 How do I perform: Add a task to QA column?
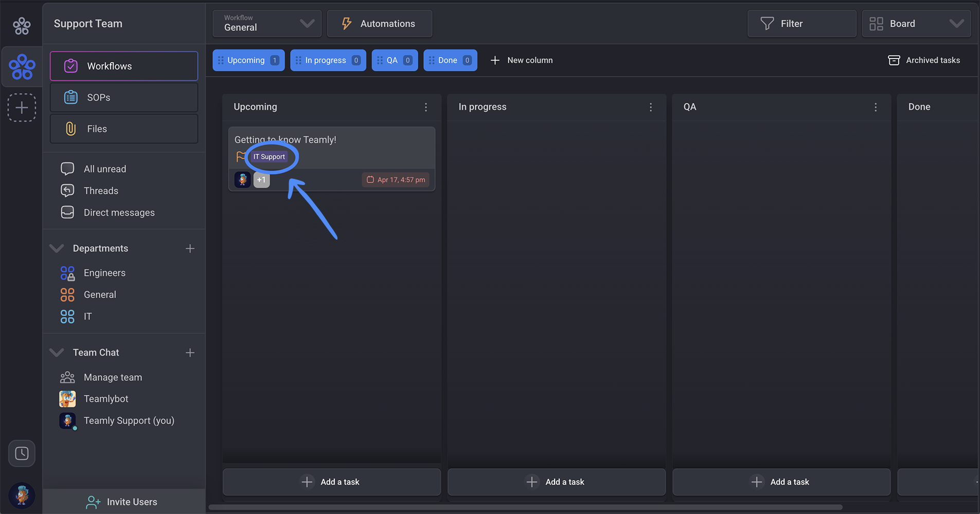click(x=781, y=482)
